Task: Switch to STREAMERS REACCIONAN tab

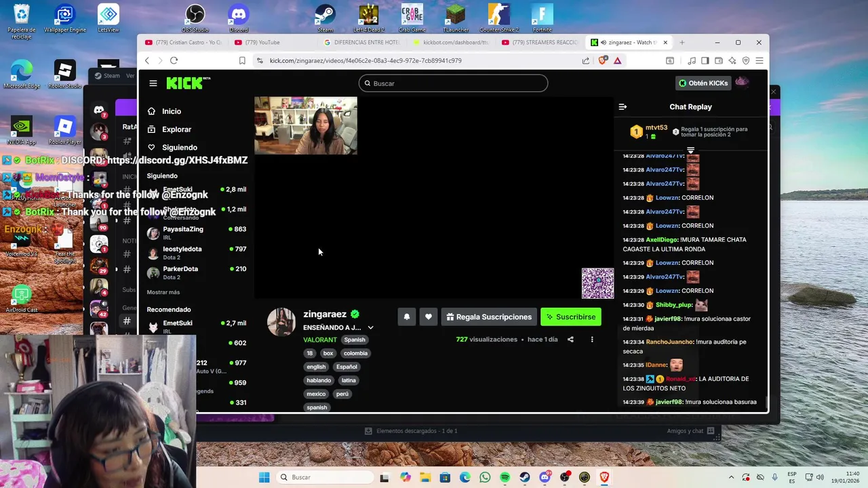Action: [540, 43]
